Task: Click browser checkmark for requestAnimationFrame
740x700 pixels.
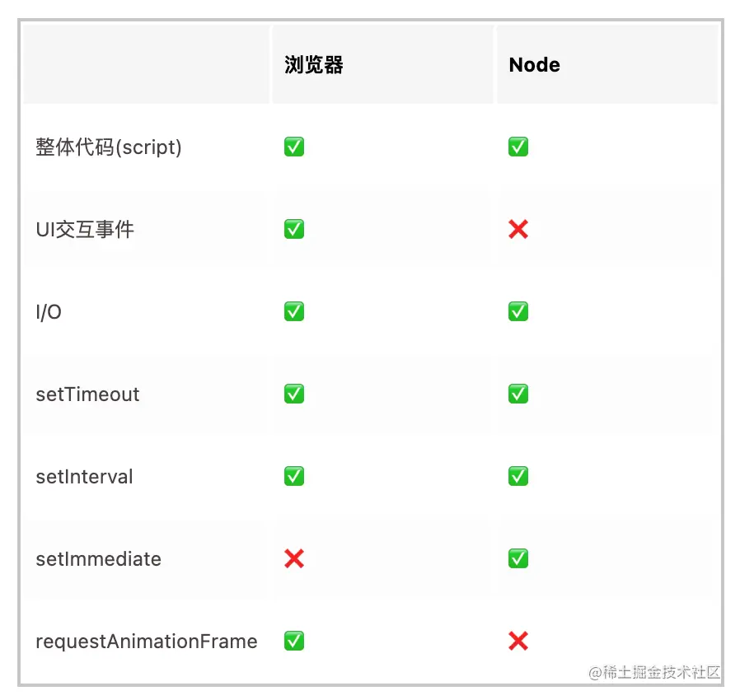Action: click(x=294, y=641)
